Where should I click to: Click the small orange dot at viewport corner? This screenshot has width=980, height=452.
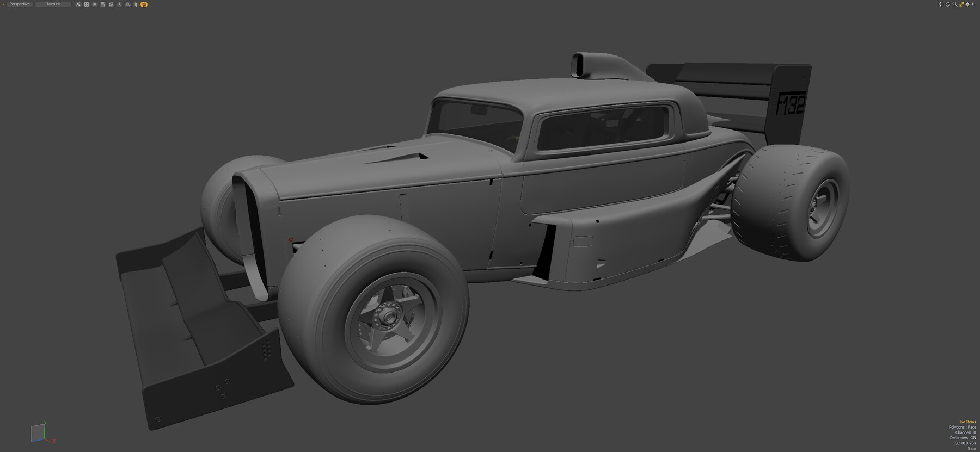[x=3, y=4]
